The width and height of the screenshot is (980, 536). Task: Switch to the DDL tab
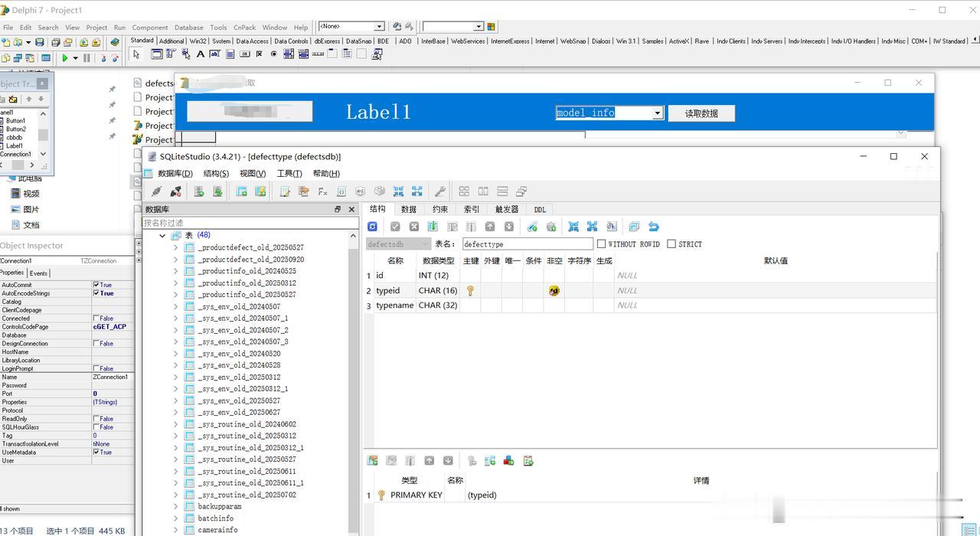540,209
